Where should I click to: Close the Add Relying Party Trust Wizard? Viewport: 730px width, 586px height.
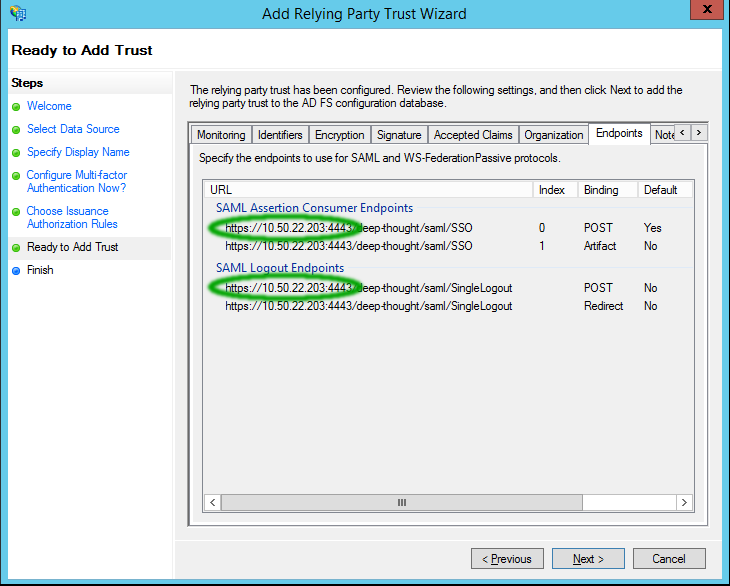click(x=703, y=12)
